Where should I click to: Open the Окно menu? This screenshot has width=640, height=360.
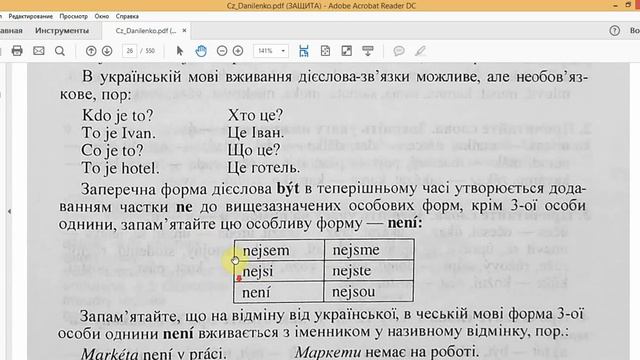click(102, 16)
